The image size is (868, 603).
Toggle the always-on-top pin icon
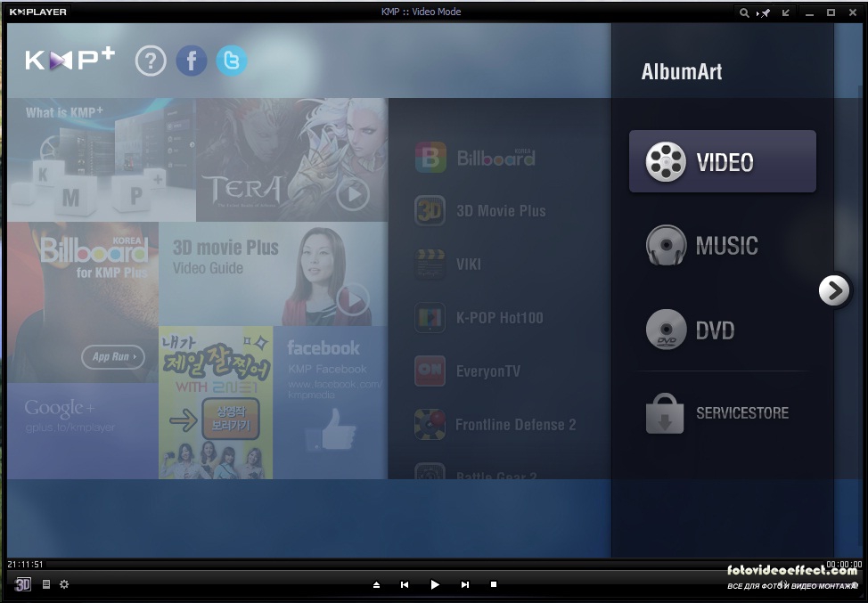(764, 12)
